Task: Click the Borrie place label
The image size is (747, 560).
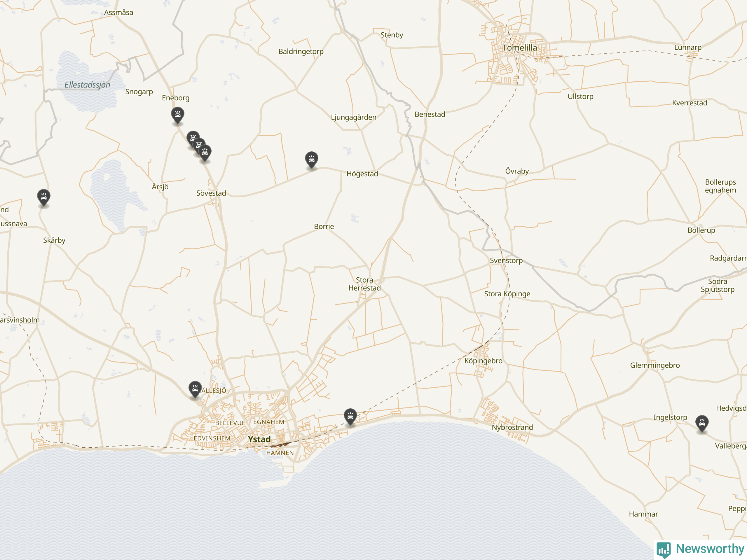Action: click(x=324, y=227)
